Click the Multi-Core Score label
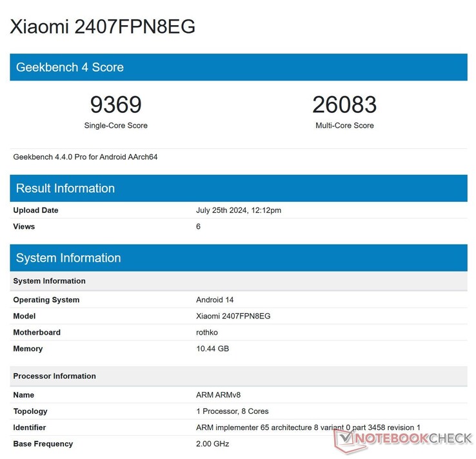The width and height of the screenshot is (476, 459). (344, 126)
